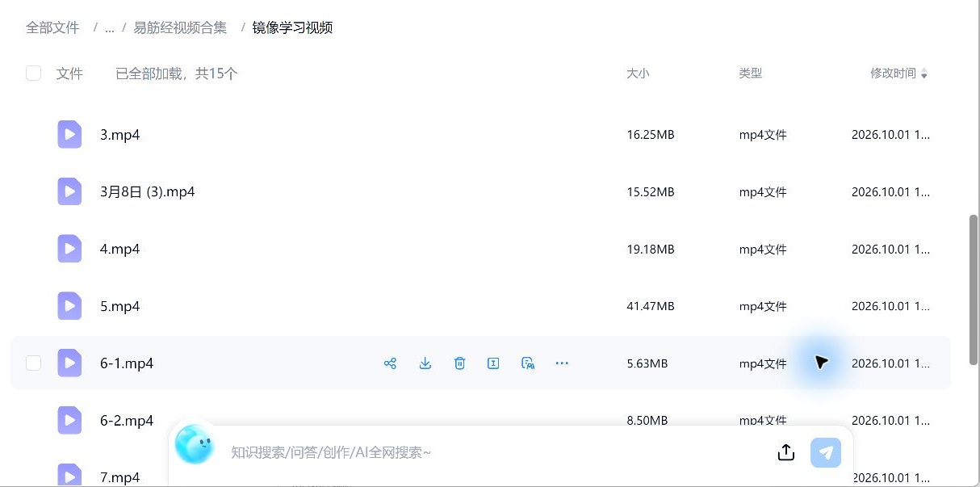The width and height of the screenshot is (980, 487).
Task: Open the file named 4.mp4
Action: pos(119,250)
